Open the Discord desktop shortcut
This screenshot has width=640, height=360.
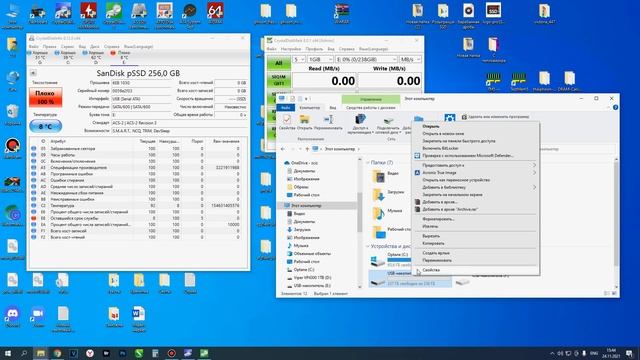pos(12,317)
